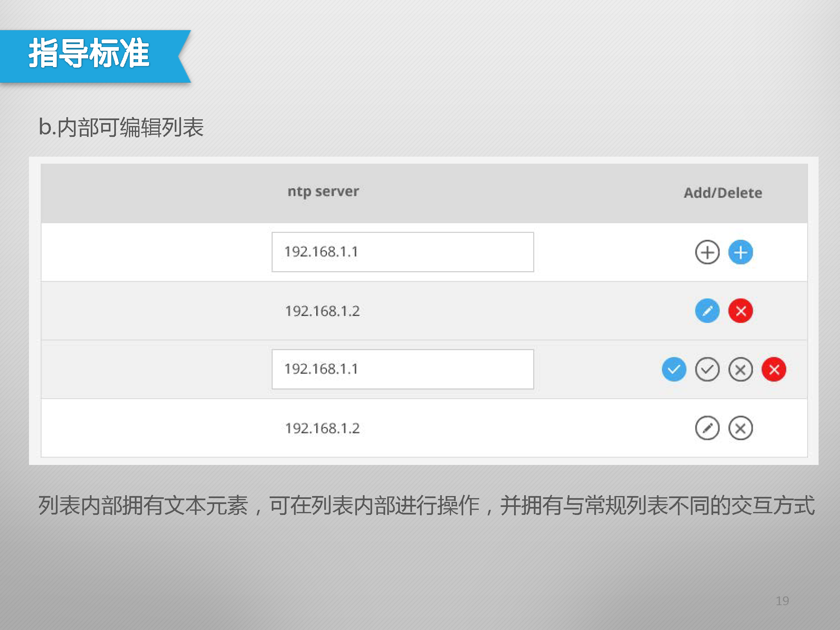Click outlined pencil edit icon in last row
Screen dimensions: 840x630
point(707,428)
